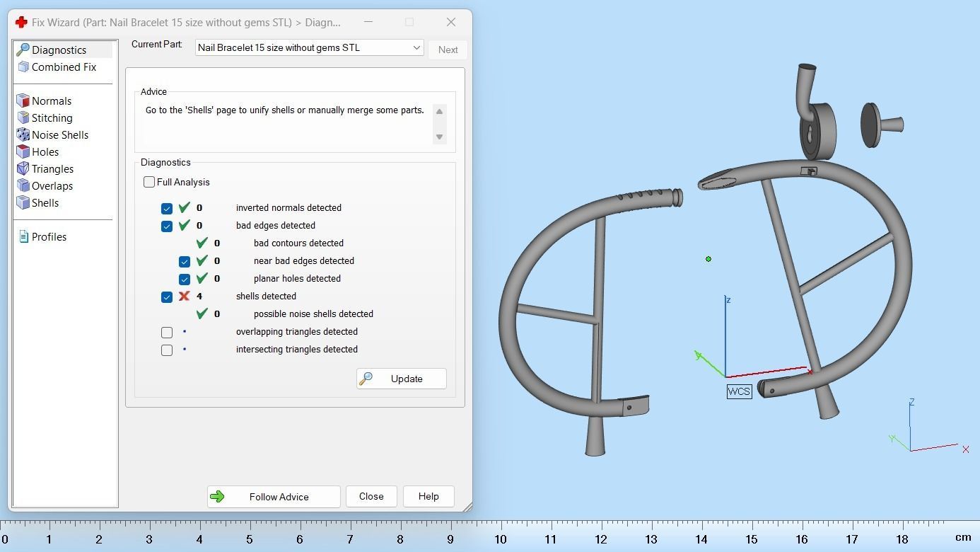The image size is (980, 552).
Task: Select the Overlaps page icon
Action: click(x=23, y=185)
